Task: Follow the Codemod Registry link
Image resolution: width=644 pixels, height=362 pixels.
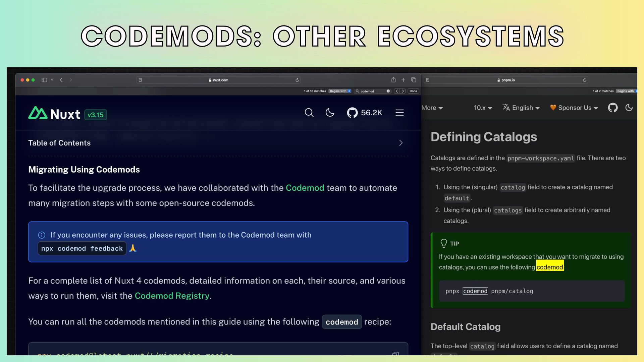Action: click(172, 296)
